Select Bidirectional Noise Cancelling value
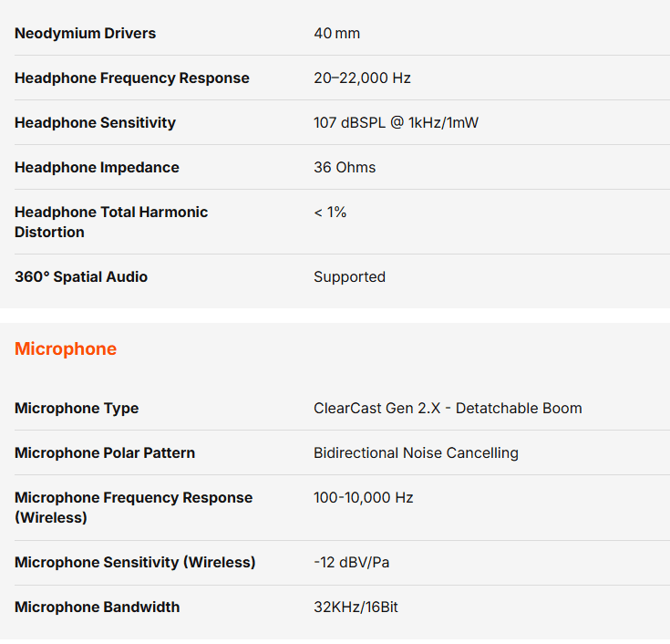Screen dimensions: 670x644 (416, 453)
